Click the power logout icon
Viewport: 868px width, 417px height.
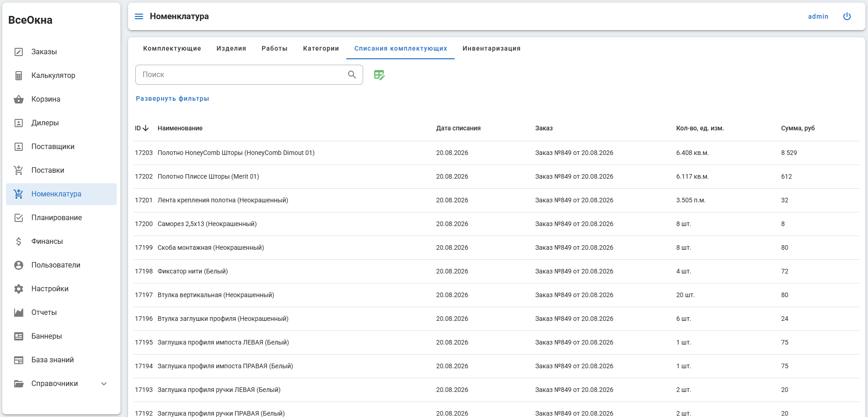847,16
